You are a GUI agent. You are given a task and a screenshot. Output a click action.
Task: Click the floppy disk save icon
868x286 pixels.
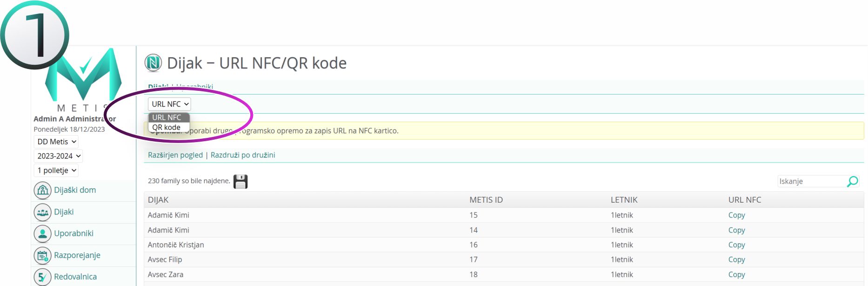tap(240, 181)
